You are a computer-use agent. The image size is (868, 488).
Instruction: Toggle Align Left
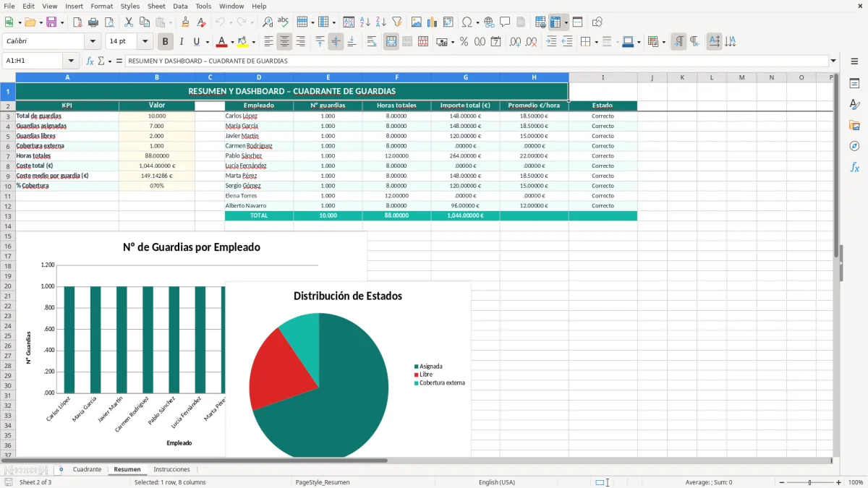pyautogui.click(x=268, y=42)
